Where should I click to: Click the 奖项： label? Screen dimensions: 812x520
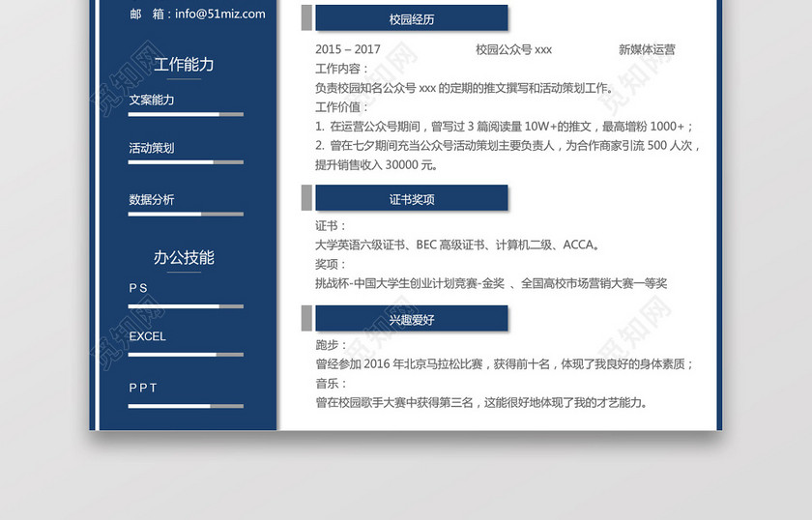point(331,264)
